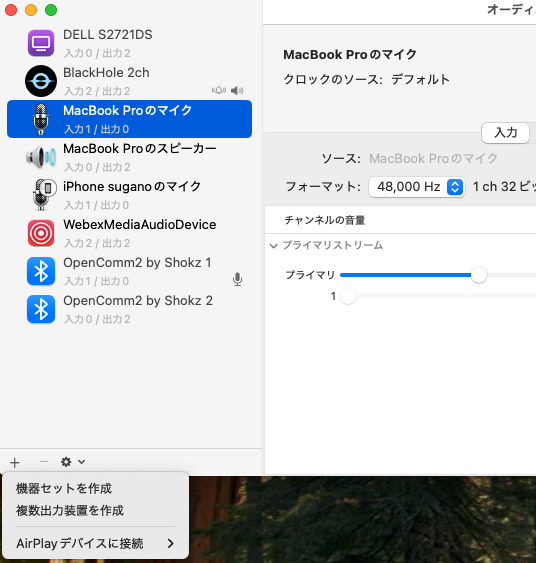This screenshot has height=563, width=536.
Task: Choose 機器セットを作成 from the menu
Action: pyautogui.click(x=64, y=488)
